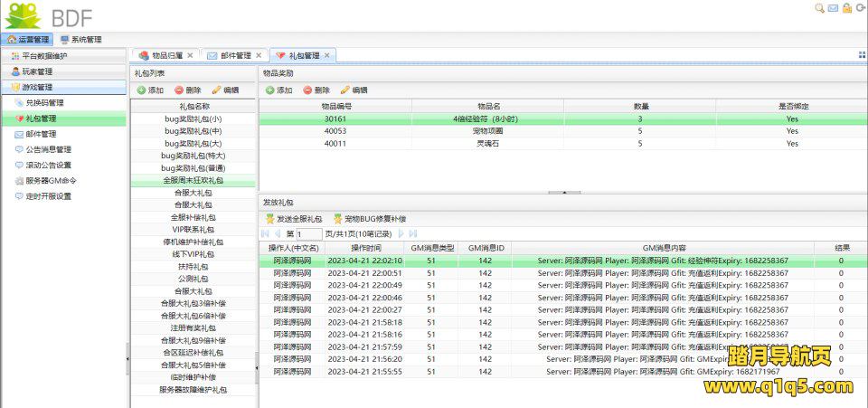
Task: Select 兑换码管理 in the sidebar
Action: 44,103
